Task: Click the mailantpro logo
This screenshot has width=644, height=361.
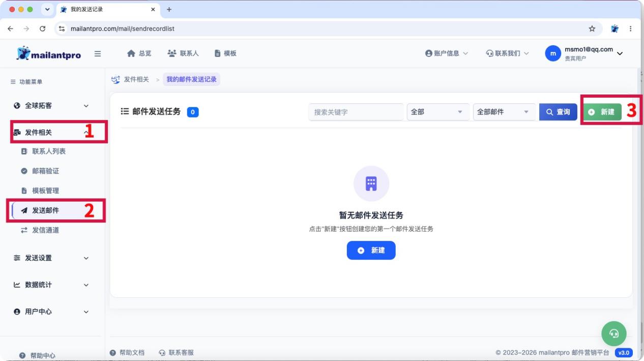Action: [x=49, y=53]
